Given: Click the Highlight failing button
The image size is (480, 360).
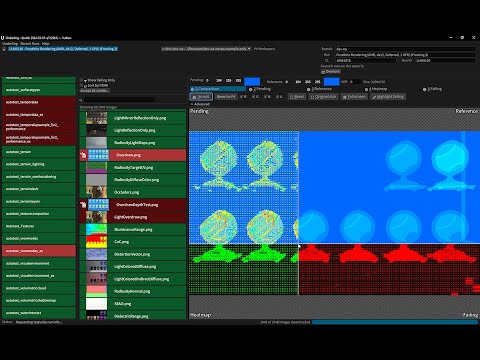Looking at the screenshot, I should [388, 97].
